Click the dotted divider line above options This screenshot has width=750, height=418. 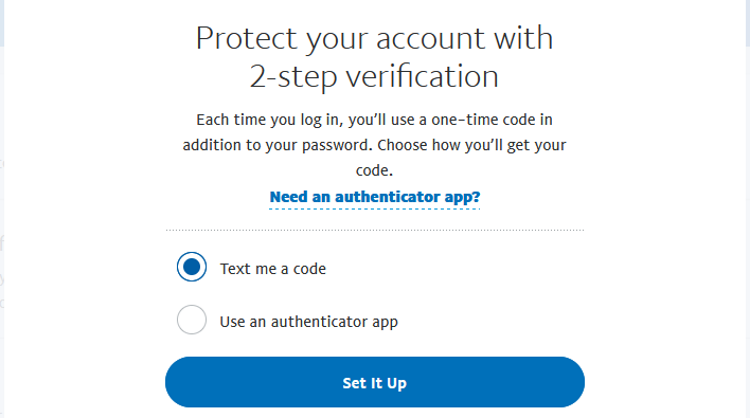[374, 230]
